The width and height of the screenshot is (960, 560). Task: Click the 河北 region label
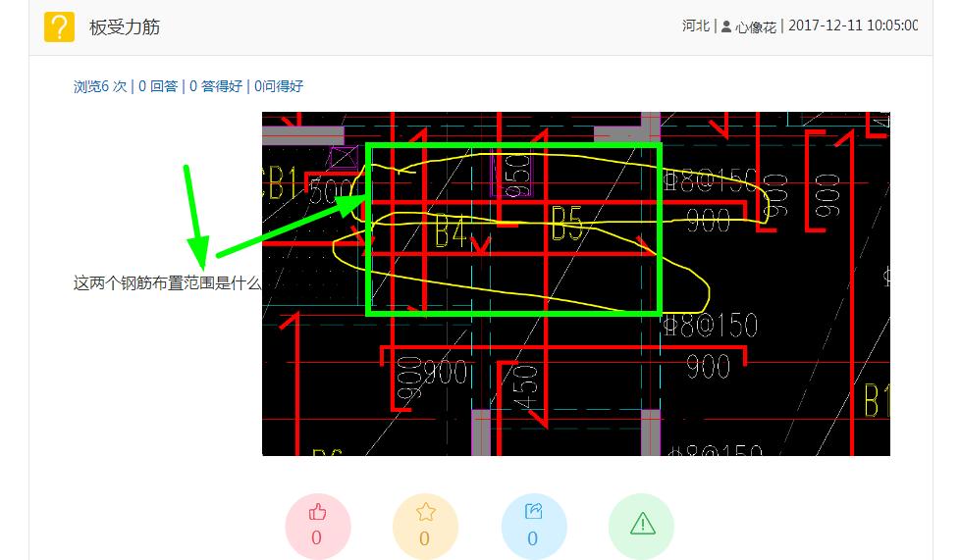coord(696,25)
